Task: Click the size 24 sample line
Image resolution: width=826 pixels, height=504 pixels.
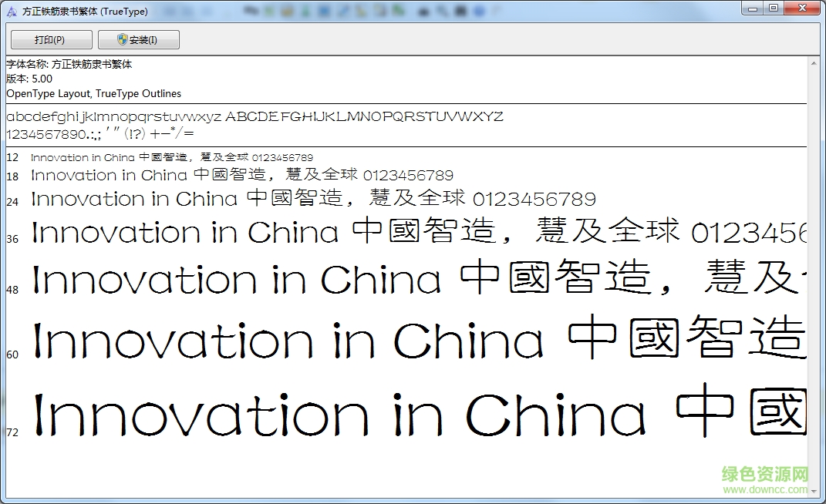Action: tap(313, 199)
